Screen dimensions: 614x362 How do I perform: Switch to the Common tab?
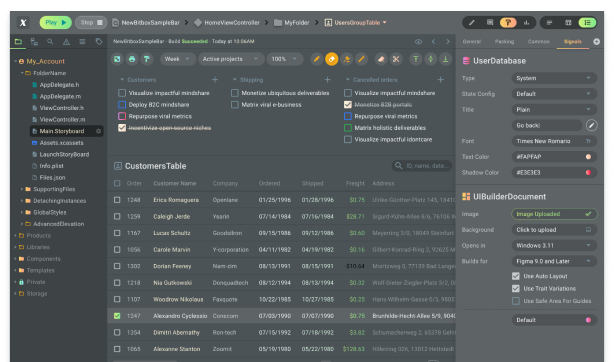(x=538, y=42)
